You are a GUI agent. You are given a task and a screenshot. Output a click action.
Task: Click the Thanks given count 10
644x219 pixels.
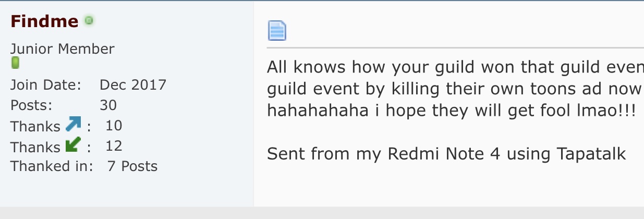point(114,126)
